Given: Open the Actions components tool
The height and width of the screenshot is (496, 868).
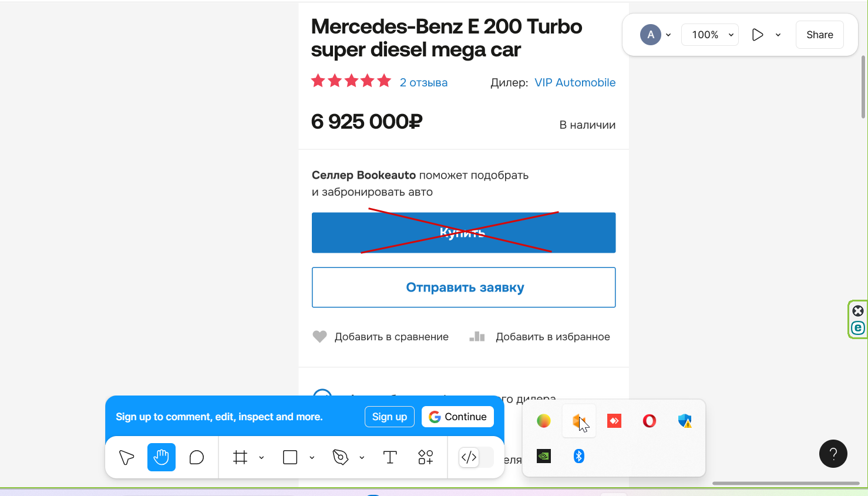Looking at the screenshot, I should coord(426,457).
